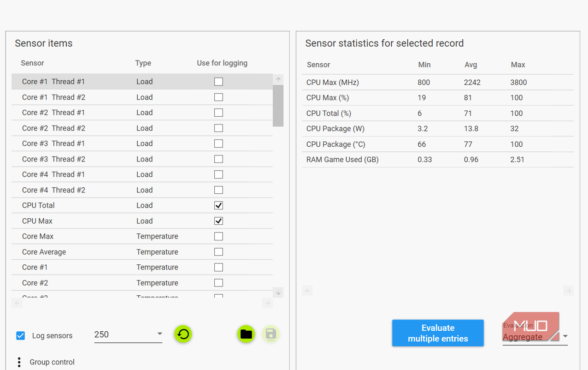Click the 2242 average MHz value
588x370 pixels.
(x=472, y=83)
